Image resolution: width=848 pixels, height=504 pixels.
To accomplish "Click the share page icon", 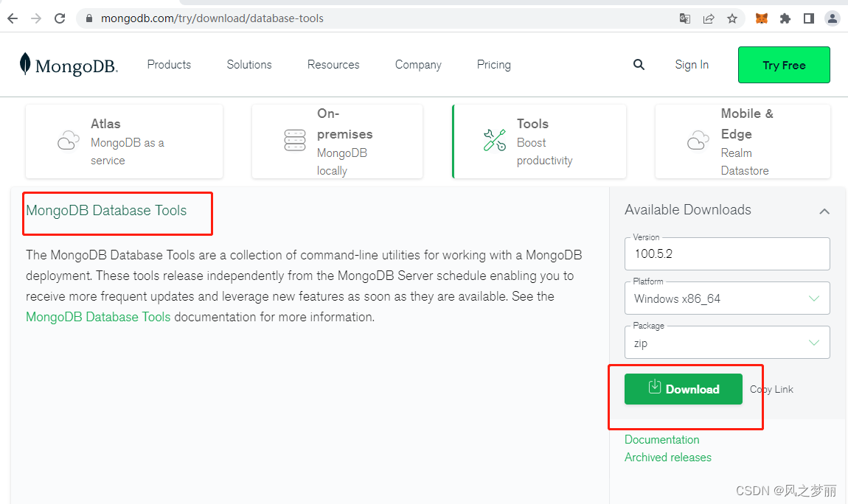I will (x=709, y=18).
